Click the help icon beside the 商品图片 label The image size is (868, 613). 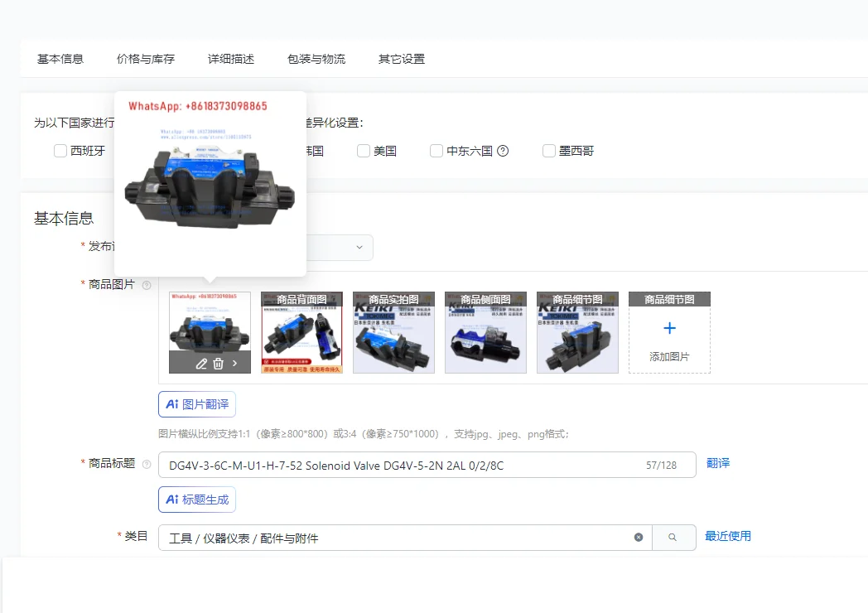pos(147,283)
